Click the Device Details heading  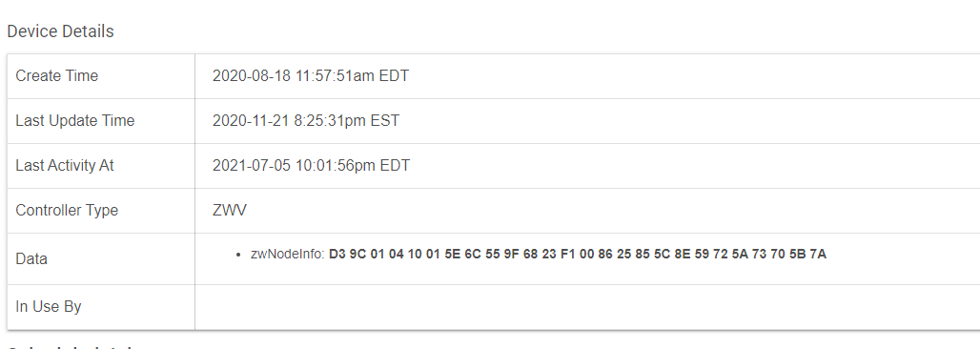[61, 31]
